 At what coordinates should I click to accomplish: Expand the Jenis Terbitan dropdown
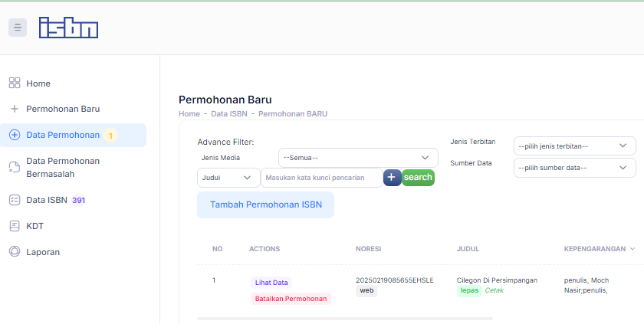[574, 146]
